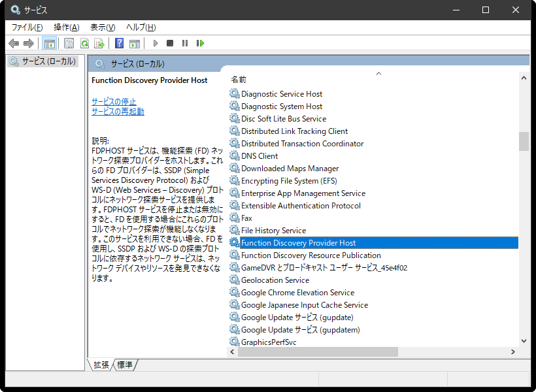Select Encrypting File System (EFS) service

click(x=289, y=181)
